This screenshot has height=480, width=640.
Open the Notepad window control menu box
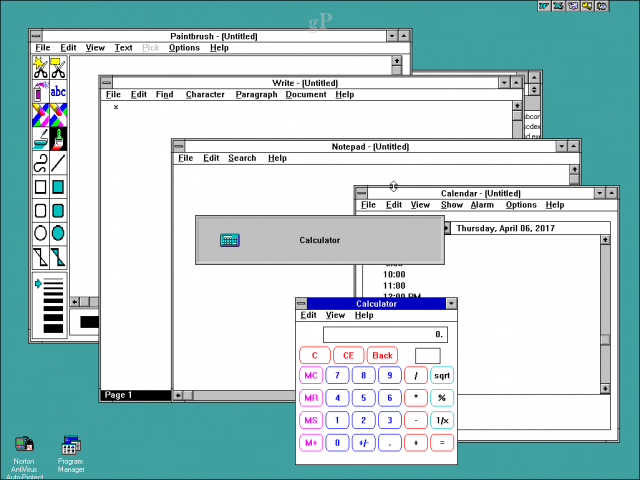179,146
